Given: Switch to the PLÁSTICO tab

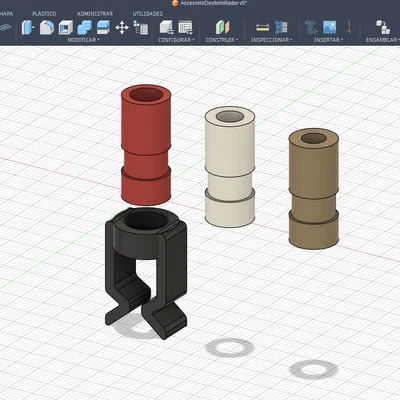Looking at the screenshot, I should click(44, 14).
